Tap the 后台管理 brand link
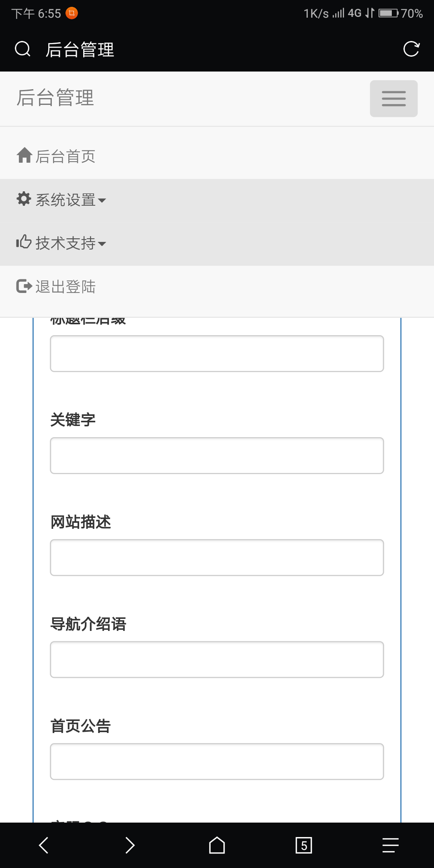 55,98
